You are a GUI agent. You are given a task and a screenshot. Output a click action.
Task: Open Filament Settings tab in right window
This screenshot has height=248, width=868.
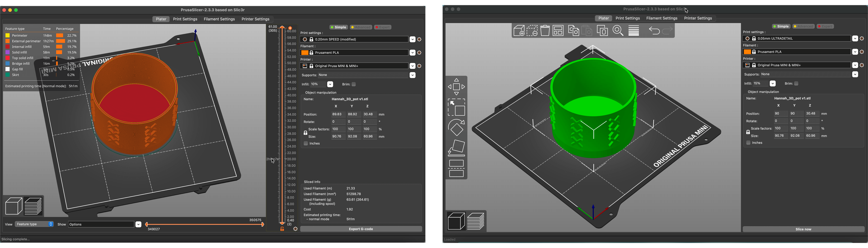pyautogui.click(x=661, y=18)
